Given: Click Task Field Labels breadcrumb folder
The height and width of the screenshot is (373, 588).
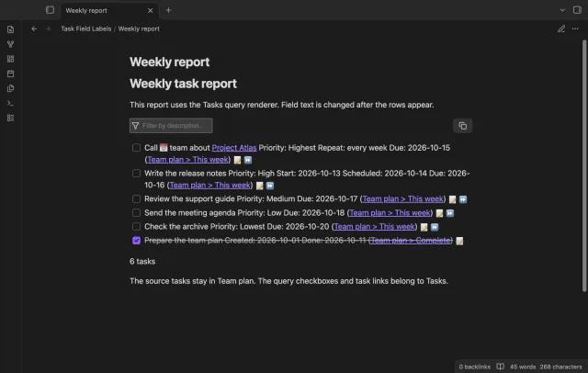Looking at the screenshot, I should coord(85,28).
